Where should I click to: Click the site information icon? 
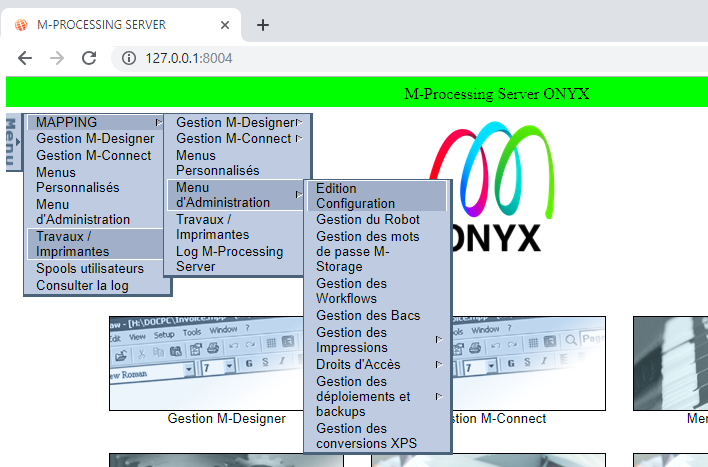pos(128,58)
